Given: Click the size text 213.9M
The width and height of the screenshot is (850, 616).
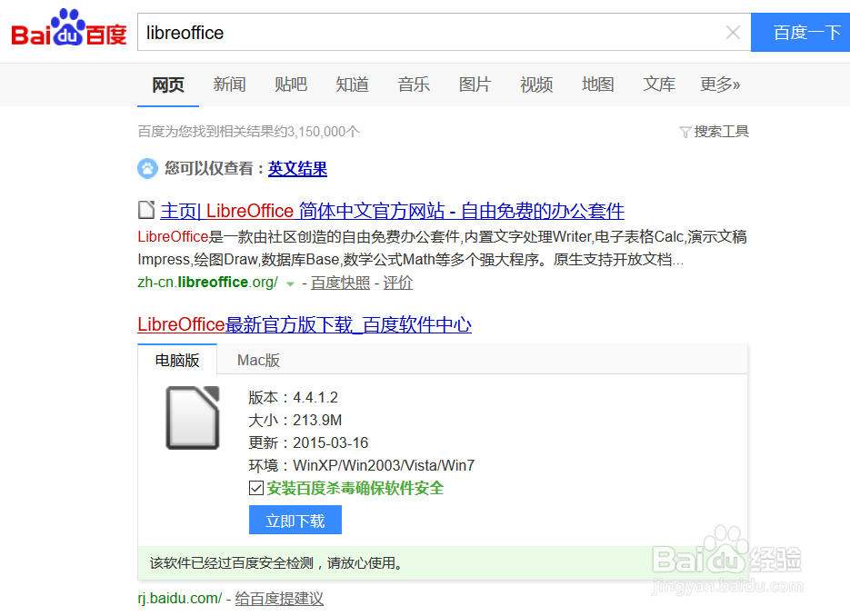Looking at the screenshot, I should (x=317, y=421).
